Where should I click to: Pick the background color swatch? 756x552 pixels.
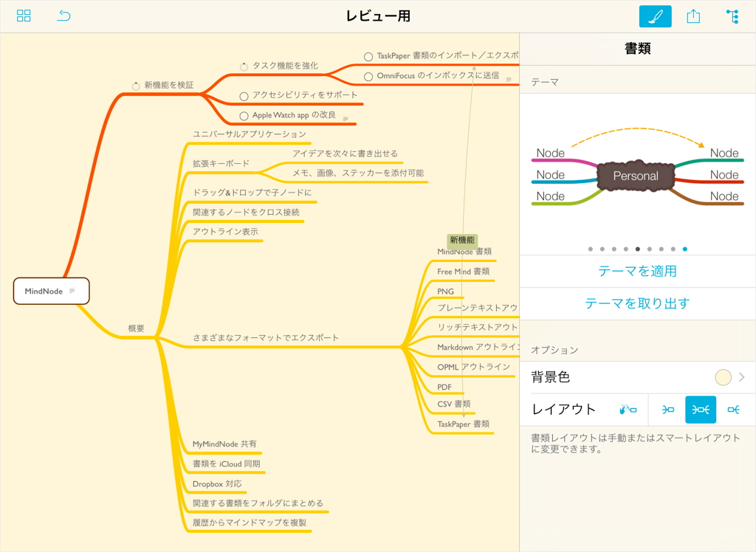(x=724, y=377)
